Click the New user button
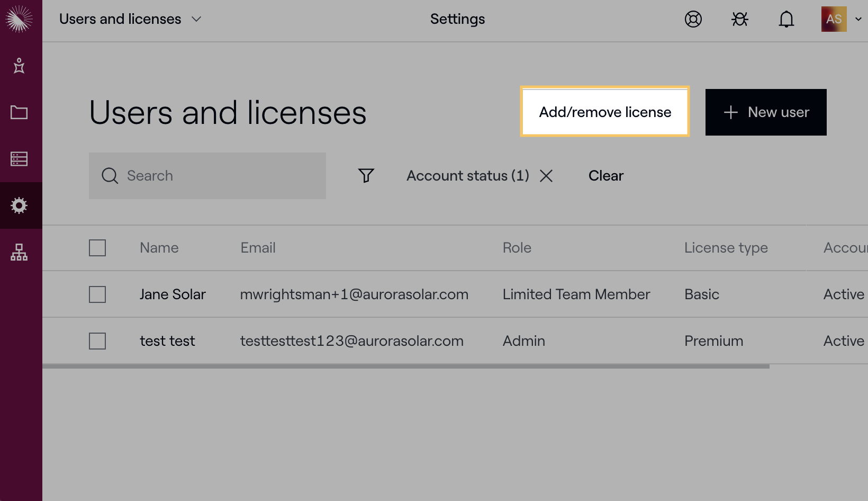 765,112
